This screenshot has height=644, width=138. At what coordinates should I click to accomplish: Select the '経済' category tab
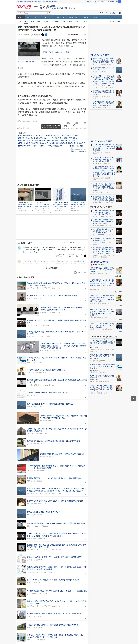tap(39, 21)
